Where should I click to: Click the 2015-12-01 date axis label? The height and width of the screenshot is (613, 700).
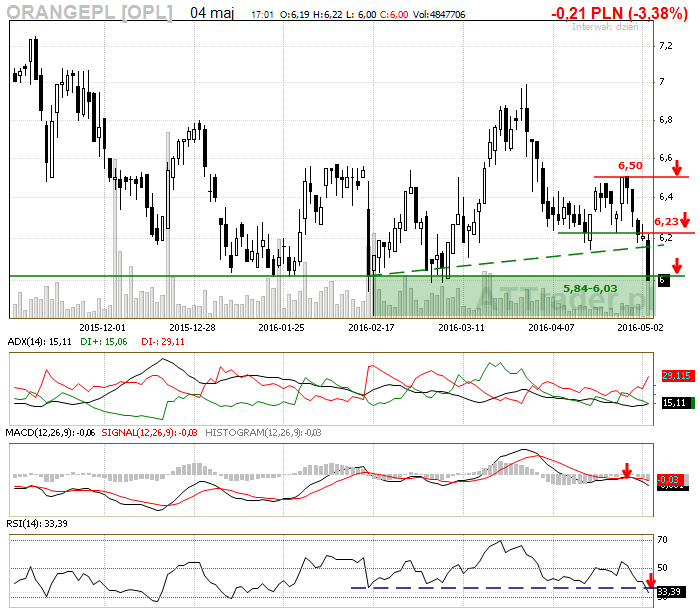coord(102,328)
